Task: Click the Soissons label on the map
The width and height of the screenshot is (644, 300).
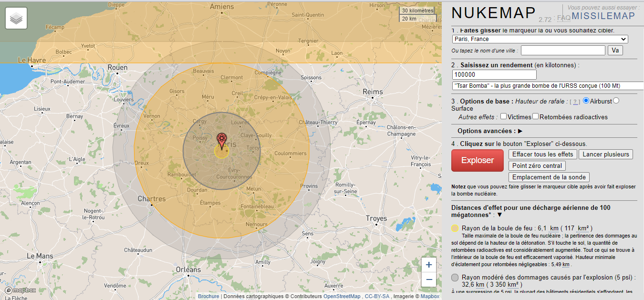Action: 311,77
